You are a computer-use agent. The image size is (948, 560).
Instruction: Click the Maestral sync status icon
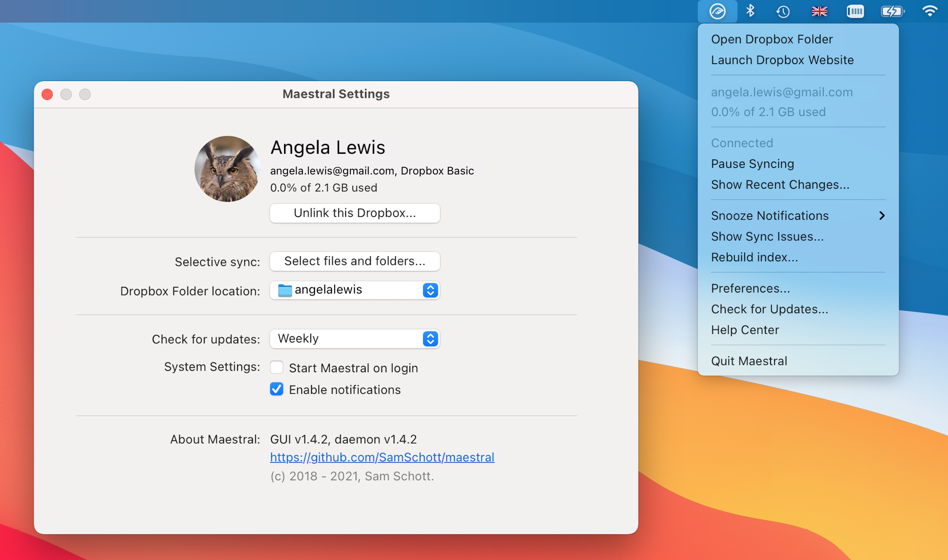[x=717, y=10]
